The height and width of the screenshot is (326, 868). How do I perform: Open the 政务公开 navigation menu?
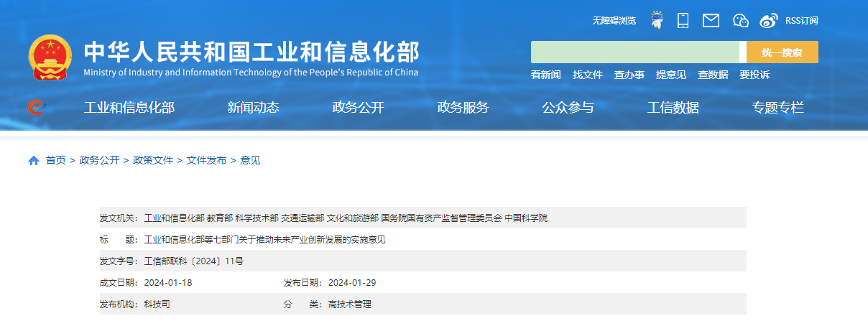(x=358, y=108)
